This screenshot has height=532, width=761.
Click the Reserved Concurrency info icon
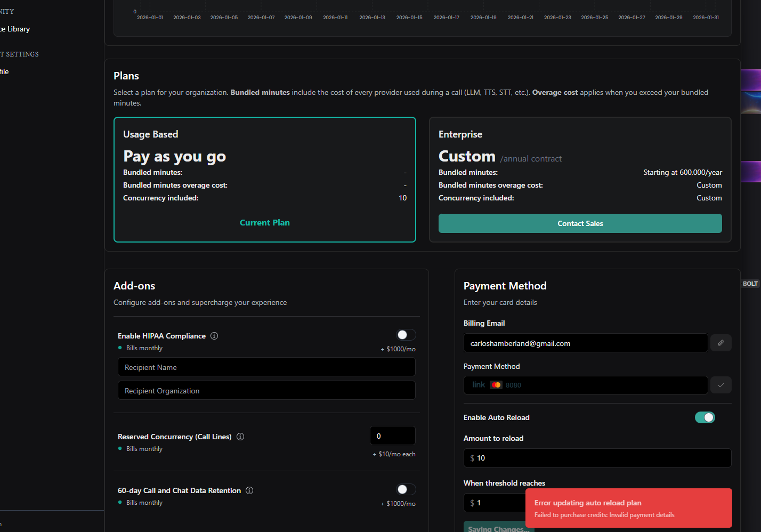(x=240, y=437)
